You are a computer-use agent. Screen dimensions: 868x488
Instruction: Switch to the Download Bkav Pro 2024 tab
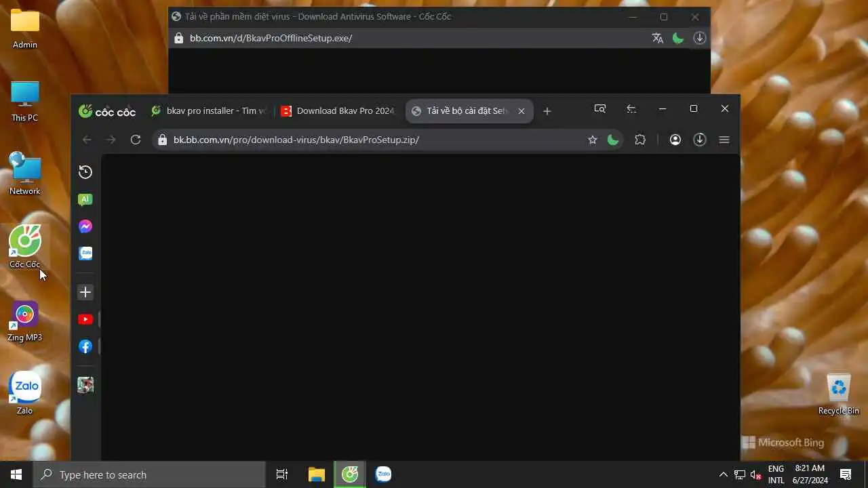click(338, 111)
